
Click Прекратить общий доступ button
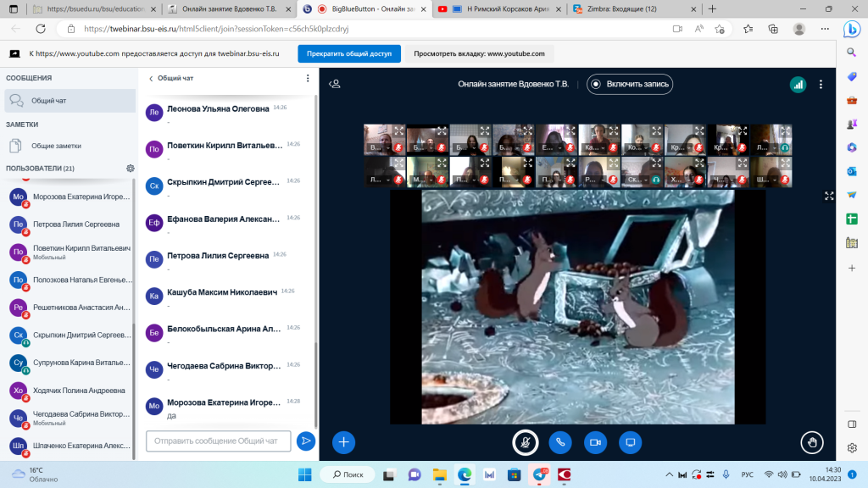348,53
